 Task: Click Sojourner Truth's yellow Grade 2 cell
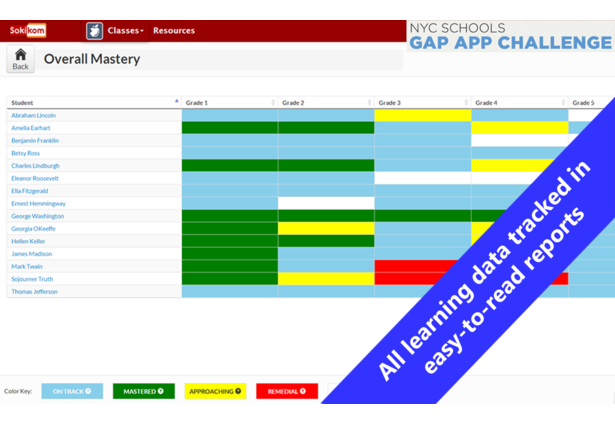point(326,278)
